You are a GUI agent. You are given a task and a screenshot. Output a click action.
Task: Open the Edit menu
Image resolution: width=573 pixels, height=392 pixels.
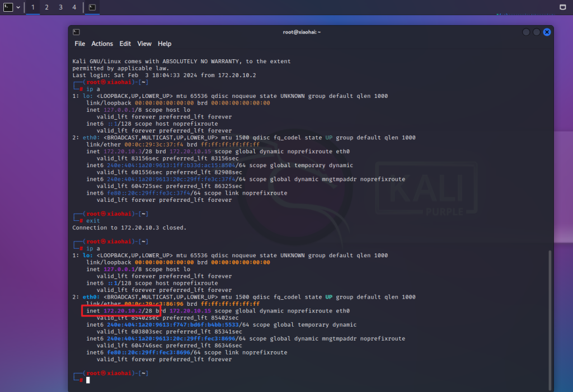(x=125, y=44)
